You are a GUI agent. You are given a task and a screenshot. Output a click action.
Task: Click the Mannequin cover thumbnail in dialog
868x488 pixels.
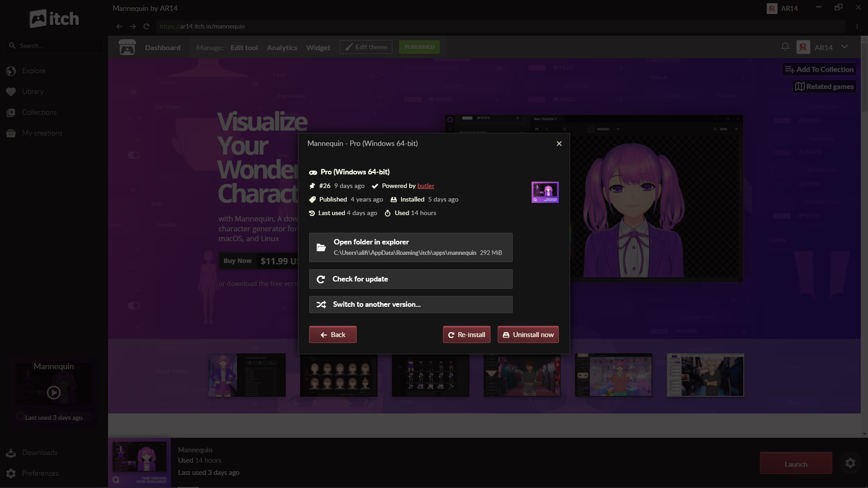point(545,192)
